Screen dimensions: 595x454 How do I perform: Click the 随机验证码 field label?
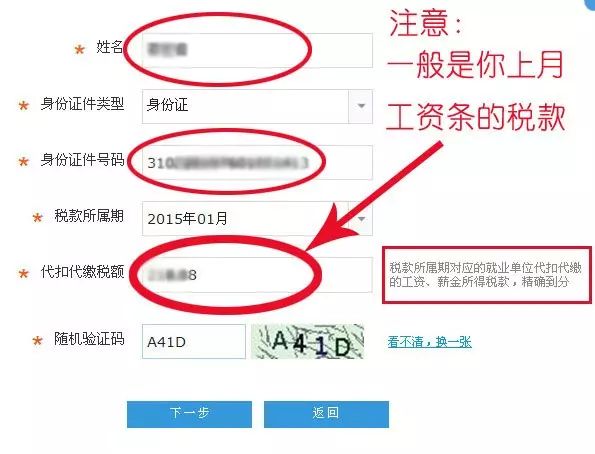[x=89, y=339]
